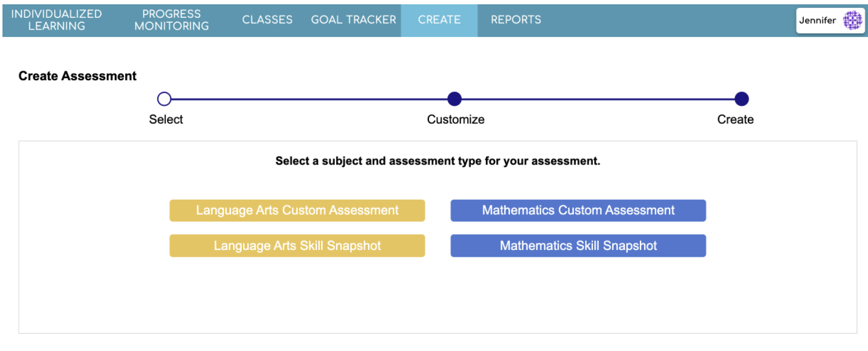Click the Customize step label
The width and height of the screenshot is (868, 351).
tap(456, 119)
